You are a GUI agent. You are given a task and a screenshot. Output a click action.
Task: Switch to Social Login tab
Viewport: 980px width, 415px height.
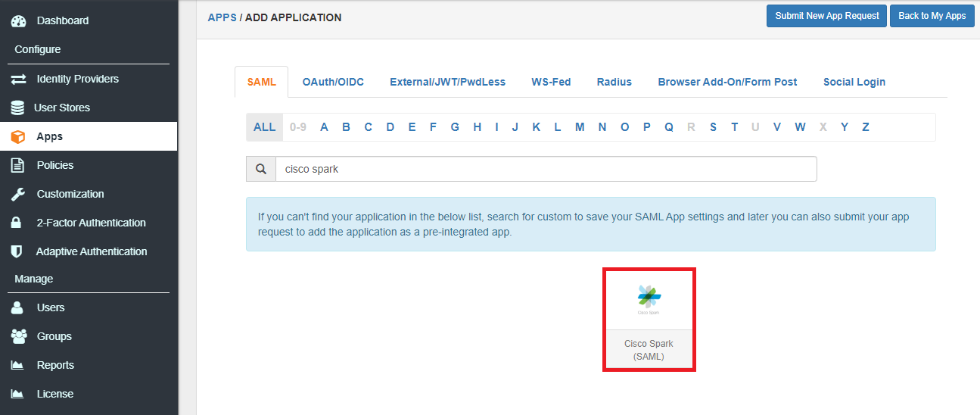tap(854, 82)
